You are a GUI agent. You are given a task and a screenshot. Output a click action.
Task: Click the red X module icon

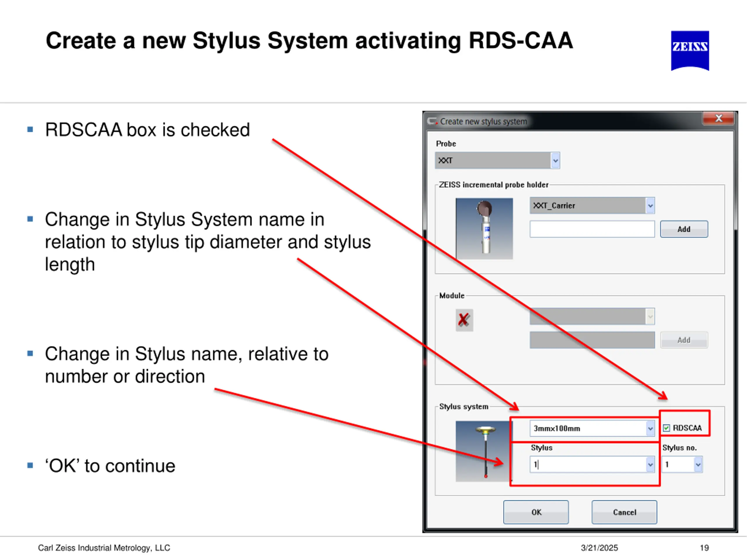[x=464, y=320]
